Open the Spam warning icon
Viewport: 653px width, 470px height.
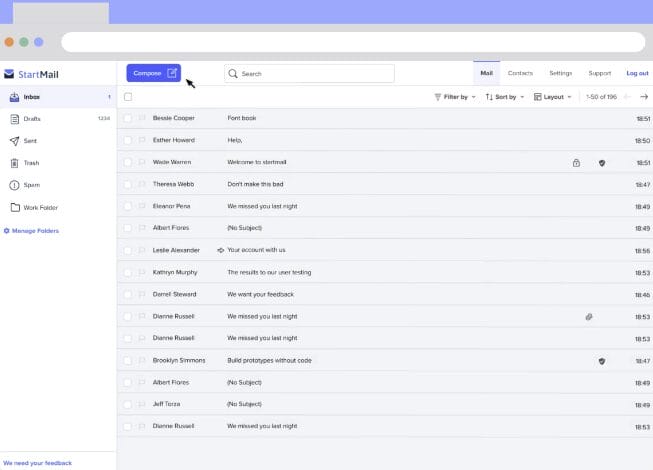pos(15,185)
